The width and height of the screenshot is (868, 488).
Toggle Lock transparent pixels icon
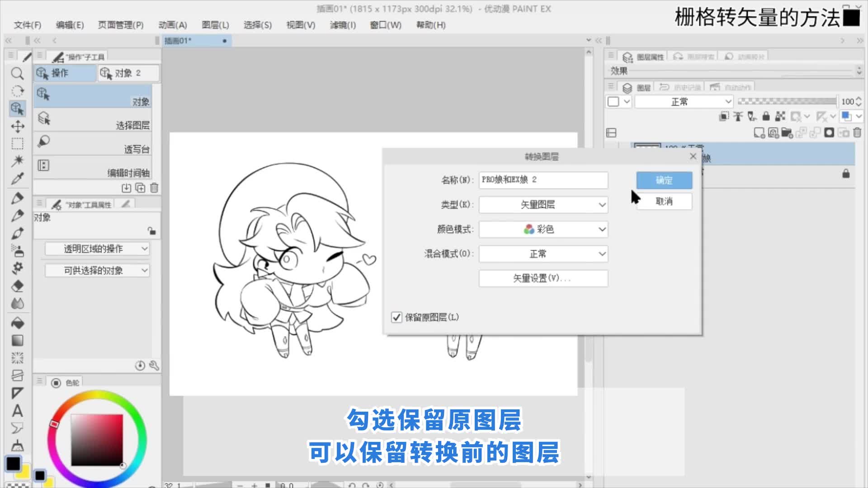780,117
